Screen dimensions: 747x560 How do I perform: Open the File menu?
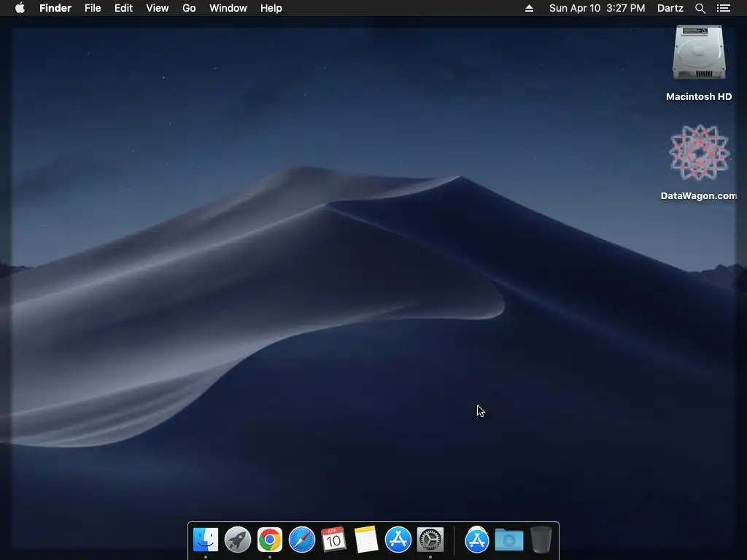coord(93,8)
